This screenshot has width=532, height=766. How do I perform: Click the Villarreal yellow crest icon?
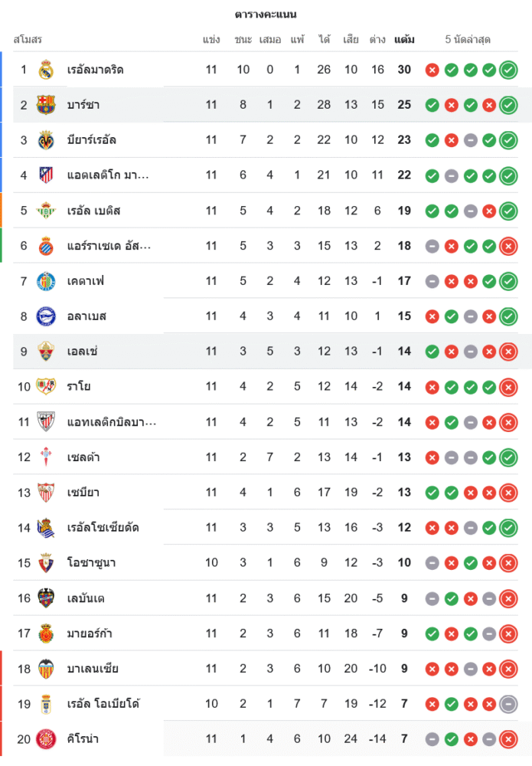(x=46, y=140)
